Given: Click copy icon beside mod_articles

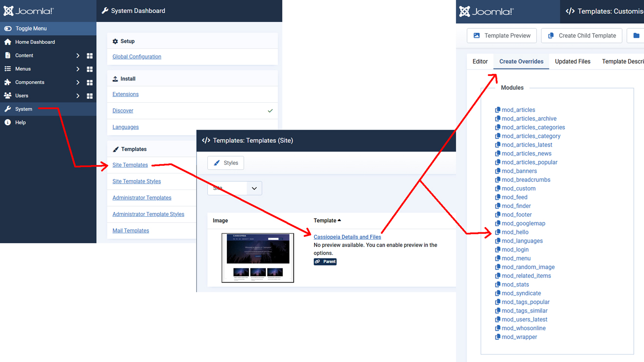Looking at the screenshot, I should point(498,110).
